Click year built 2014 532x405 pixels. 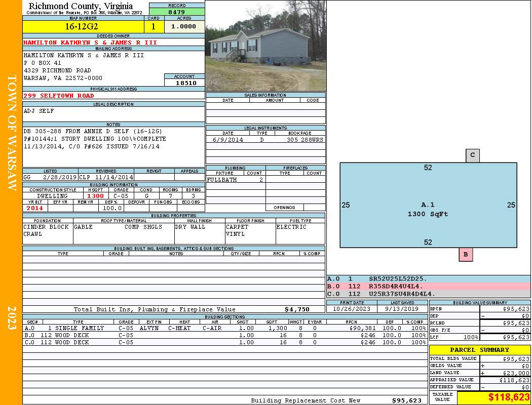[x=34, y=208]
